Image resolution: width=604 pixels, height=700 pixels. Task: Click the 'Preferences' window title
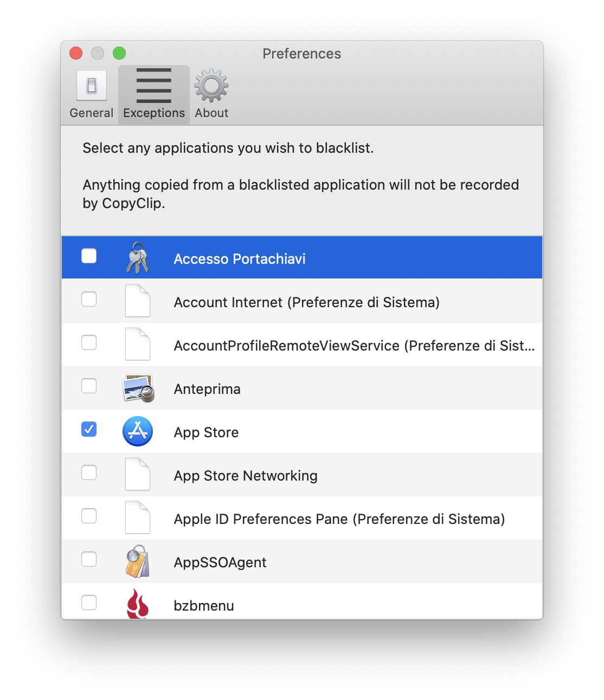coord(302,54)
